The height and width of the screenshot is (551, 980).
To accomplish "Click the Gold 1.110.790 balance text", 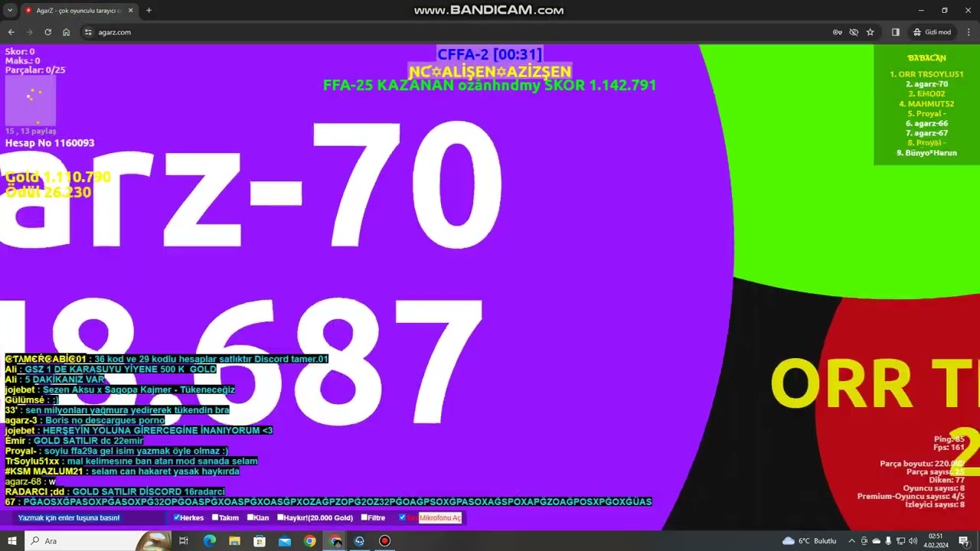I will [x=58, y=178].
